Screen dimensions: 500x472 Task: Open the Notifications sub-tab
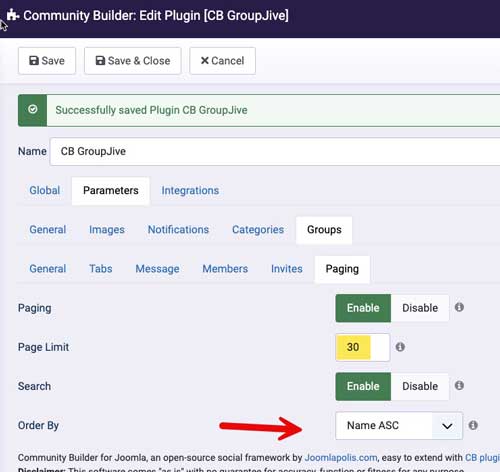click(x=178, y=230)
